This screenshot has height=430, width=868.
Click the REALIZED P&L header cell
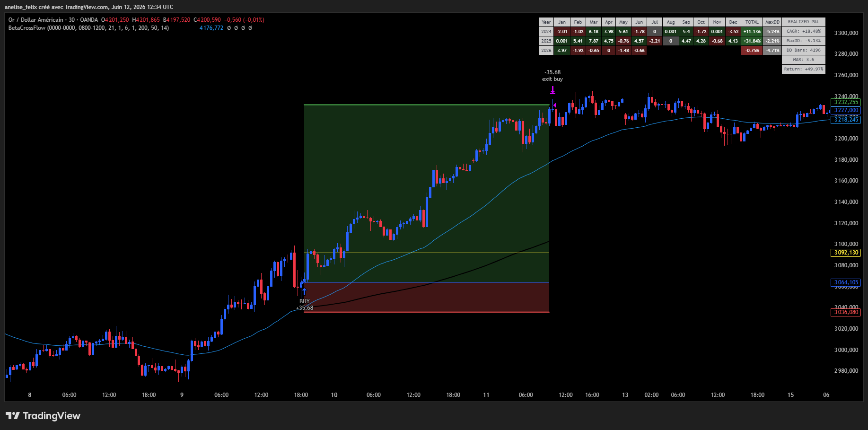click(x=804, y=22)
